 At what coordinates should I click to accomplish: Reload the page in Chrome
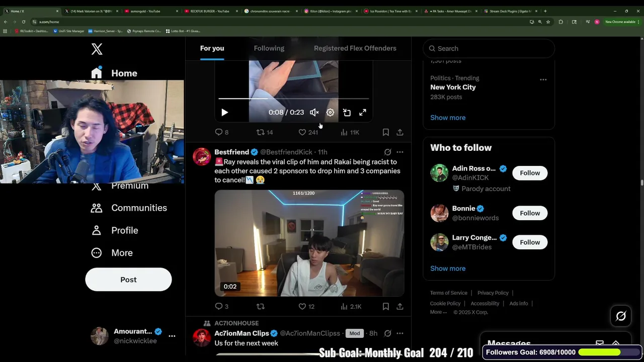point(23,22)
